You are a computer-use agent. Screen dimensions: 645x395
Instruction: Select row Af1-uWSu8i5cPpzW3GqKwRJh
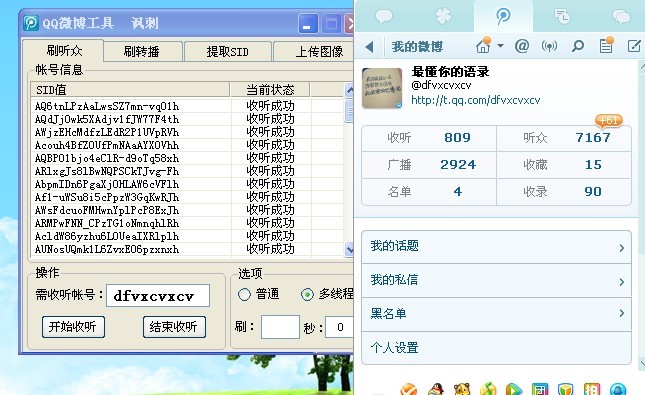(187, 197)
